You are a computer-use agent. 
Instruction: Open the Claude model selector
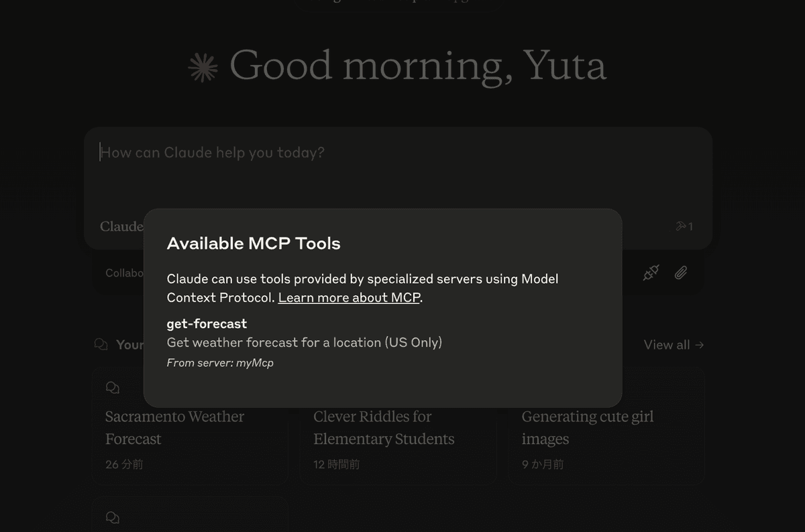click(x=121, y=226)
